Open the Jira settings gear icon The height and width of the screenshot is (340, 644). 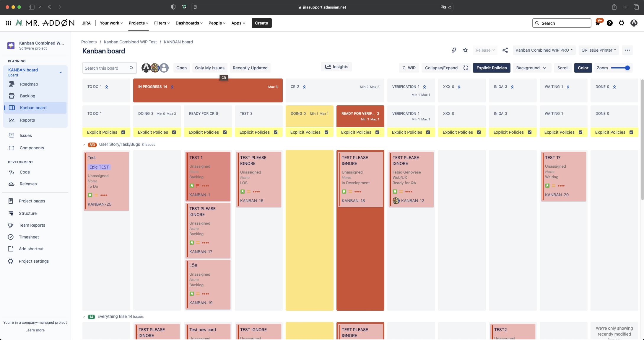point(622,23)
